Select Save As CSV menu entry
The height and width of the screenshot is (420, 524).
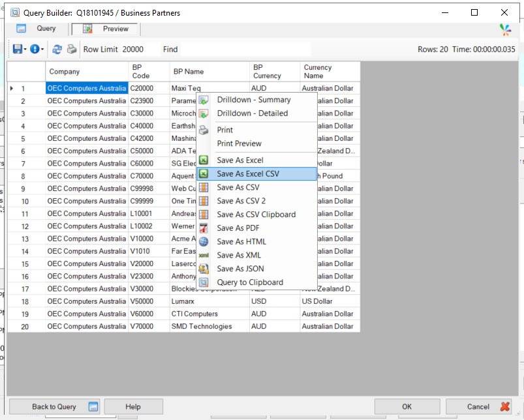[x=256, y=187]
